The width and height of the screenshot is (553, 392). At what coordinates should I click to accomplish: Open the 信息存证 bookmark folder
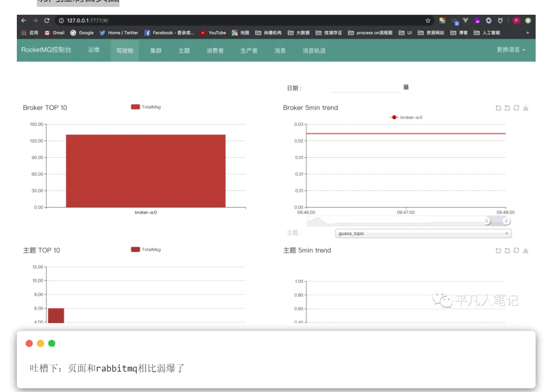coord(329,33)
